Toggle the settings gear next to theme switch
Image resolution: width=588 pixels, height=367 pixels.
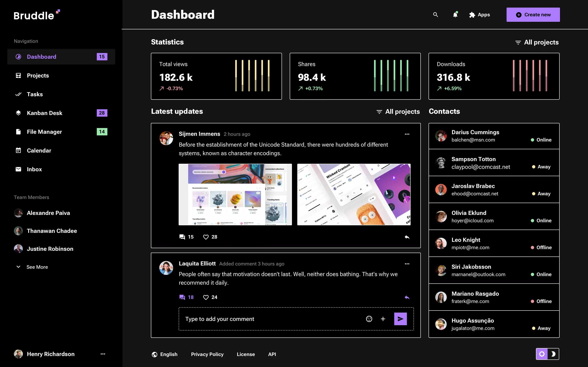point(542,354)
